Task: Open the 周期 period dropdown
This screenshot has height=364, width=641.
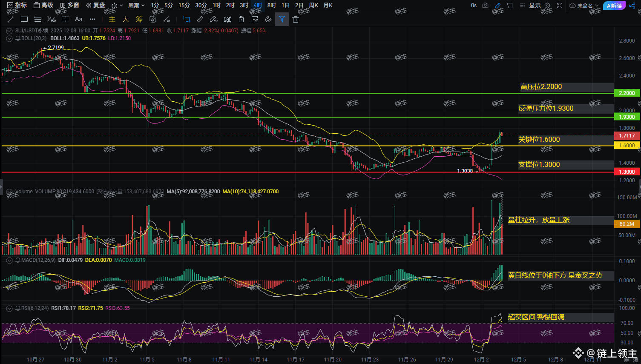Action: tap(136, 6)
